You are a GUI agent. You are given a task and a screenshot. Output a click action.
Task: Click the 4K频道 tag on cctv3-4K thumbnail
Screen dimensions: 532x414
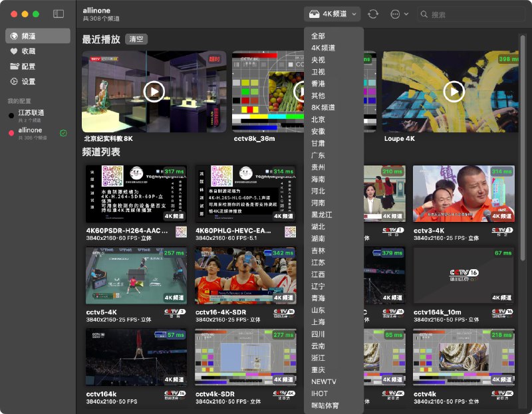coord(502,216)
